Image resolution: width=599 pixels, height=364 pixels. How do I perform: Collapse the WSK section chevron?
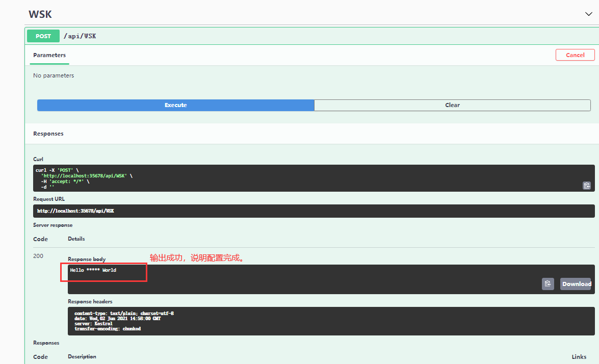[x=588, y=14]
